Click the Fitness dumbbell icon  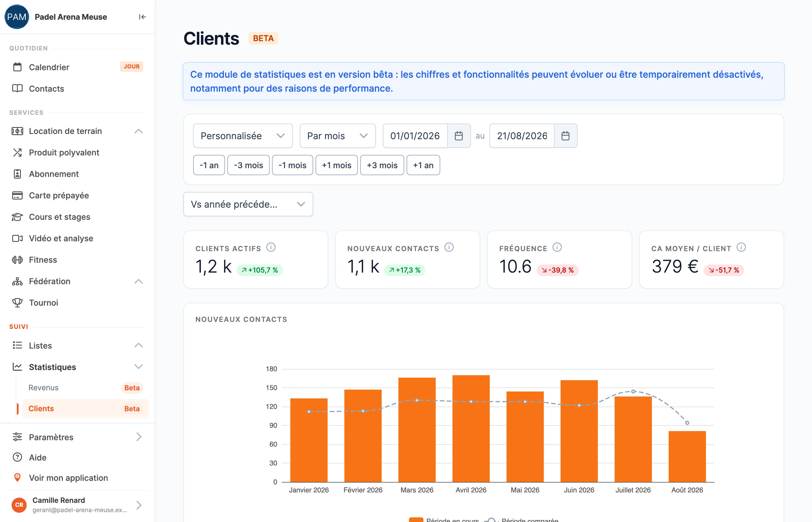tap(17, 260)
